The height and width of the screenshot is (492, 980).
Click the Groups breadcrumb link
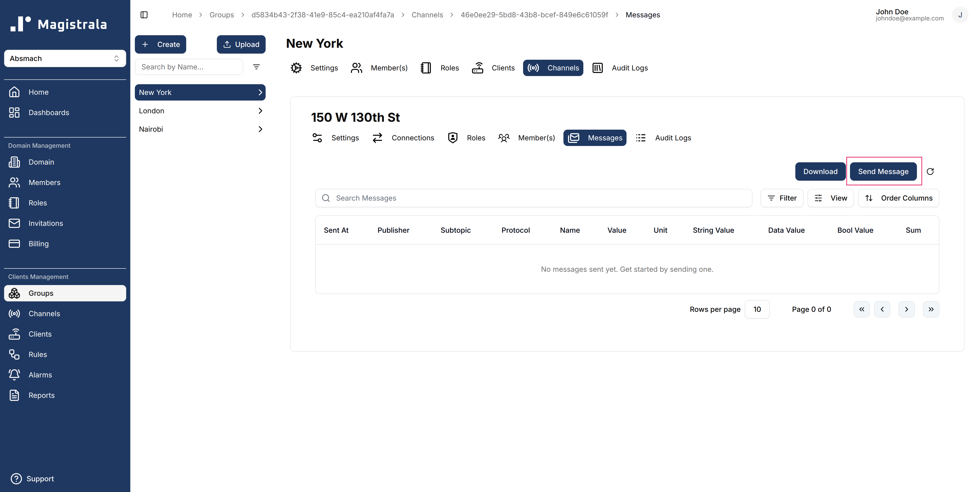coord(222,15)
